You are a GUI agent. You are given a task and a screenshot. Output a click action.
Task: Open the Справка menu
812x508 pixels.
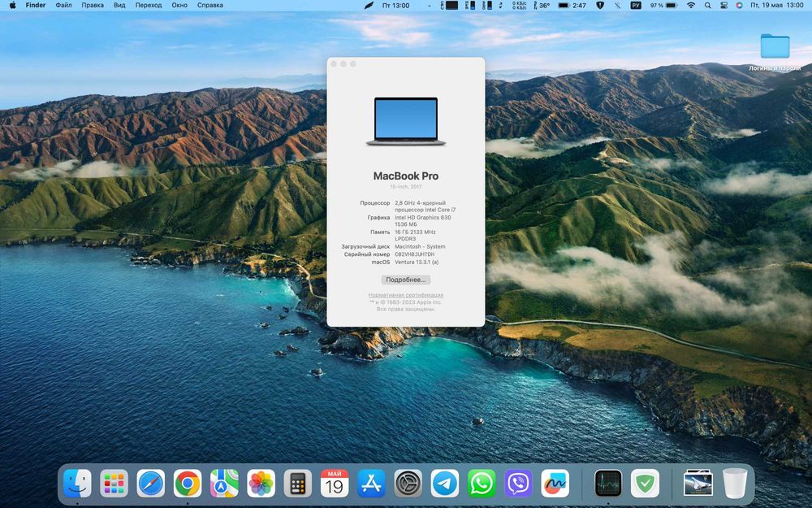(x=210, y=5)
